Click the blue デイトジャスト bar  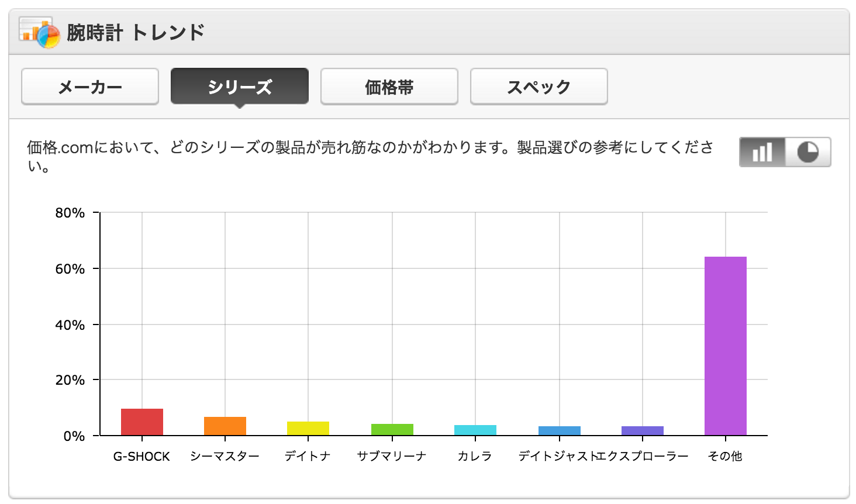[560, 431]
